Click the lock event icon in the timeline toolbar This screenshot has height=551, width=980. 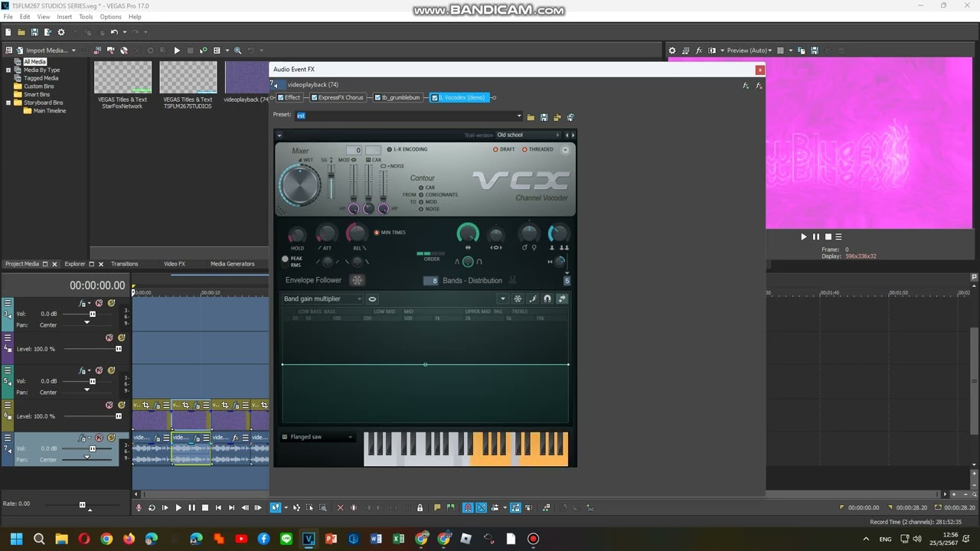coord(420,507)
